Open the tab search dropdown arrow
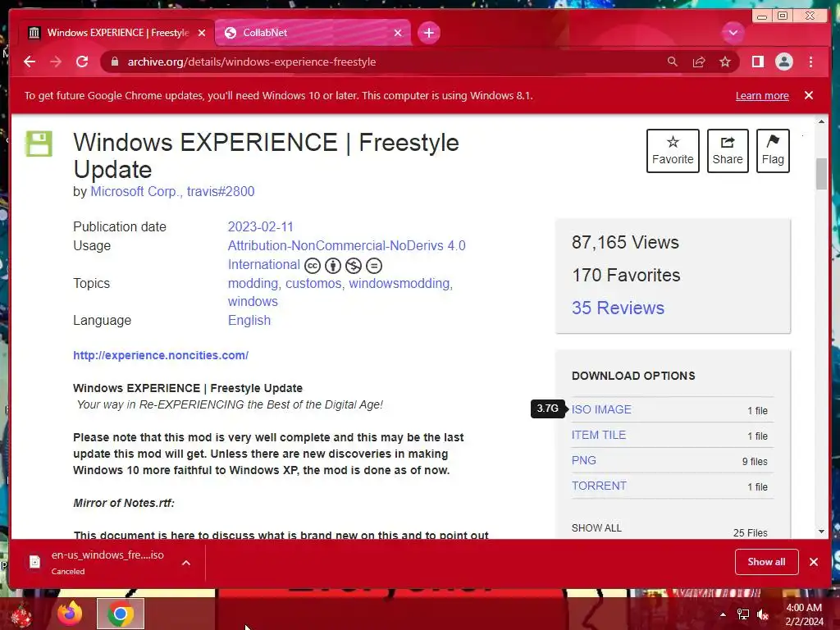 coord(733,33)
